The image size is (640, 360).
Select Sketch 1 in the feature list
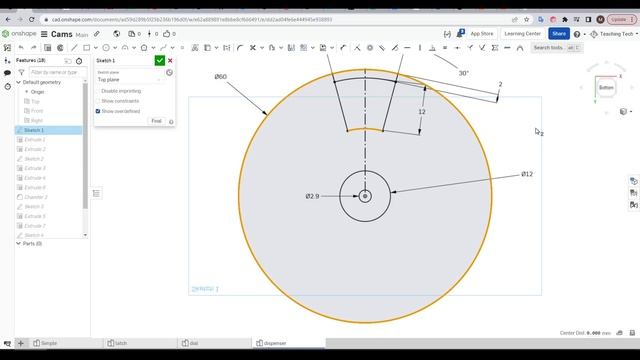(48, 130)
